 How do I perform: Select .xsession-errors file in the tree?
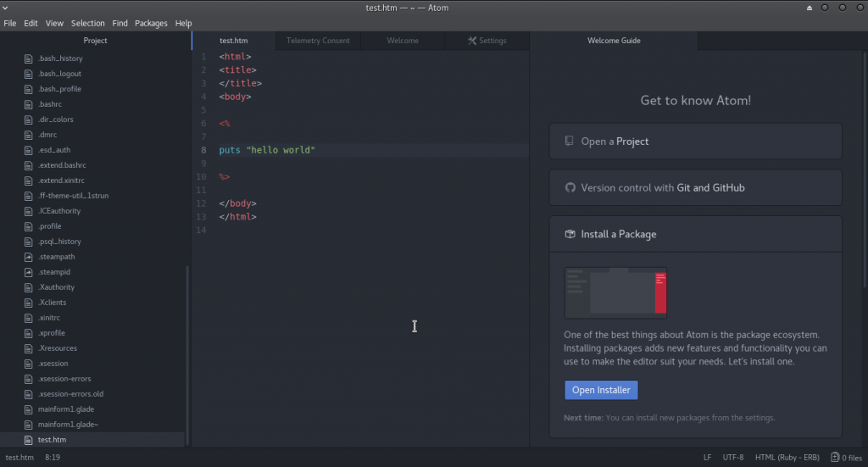64,379
